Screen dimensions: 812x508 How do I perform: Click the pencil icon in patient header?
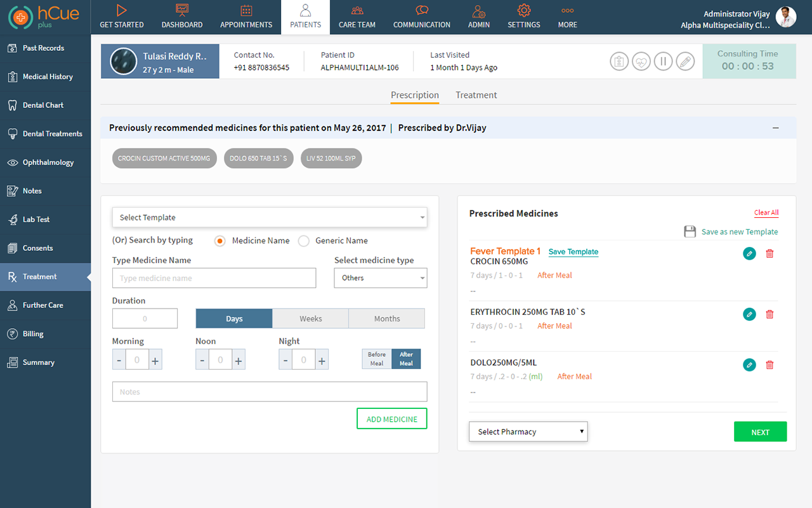pyautogui.click(x=685, y=62)
